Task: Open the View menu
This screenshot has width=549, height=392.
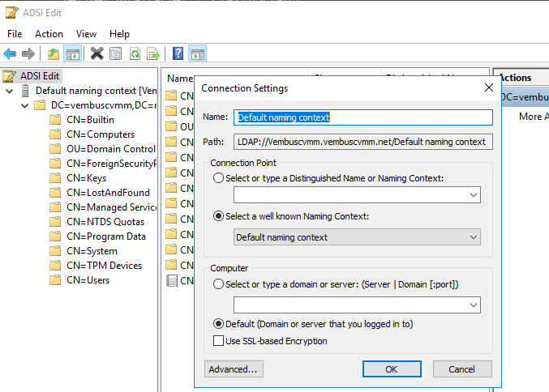Action: (x=86, y=34)
